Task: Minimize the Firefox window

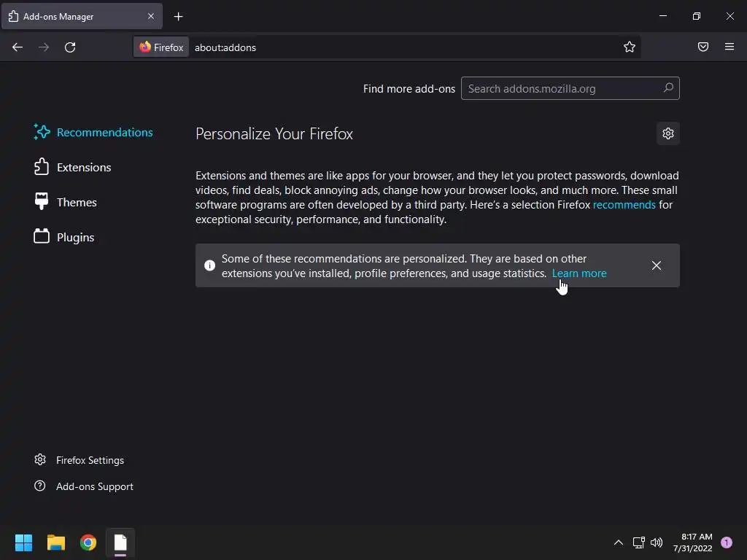Action: click(662, 16)
